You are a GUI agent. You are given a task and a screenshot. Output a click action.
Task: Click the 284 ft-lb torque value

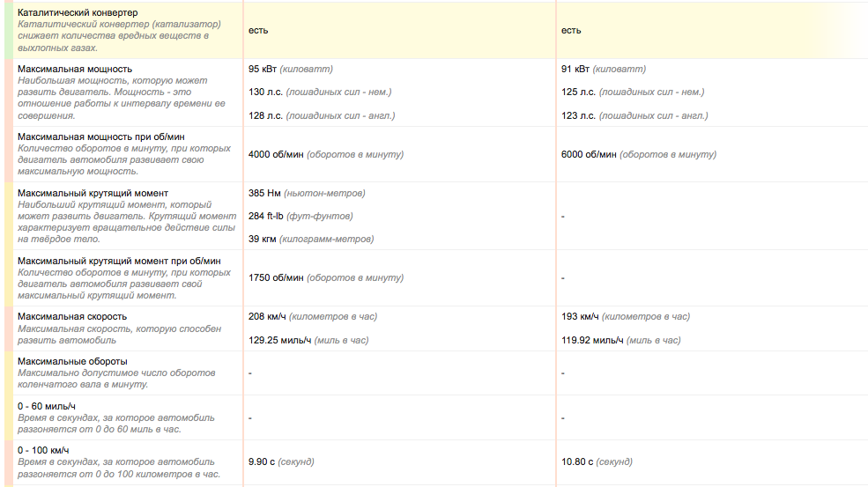click(266, 216)
